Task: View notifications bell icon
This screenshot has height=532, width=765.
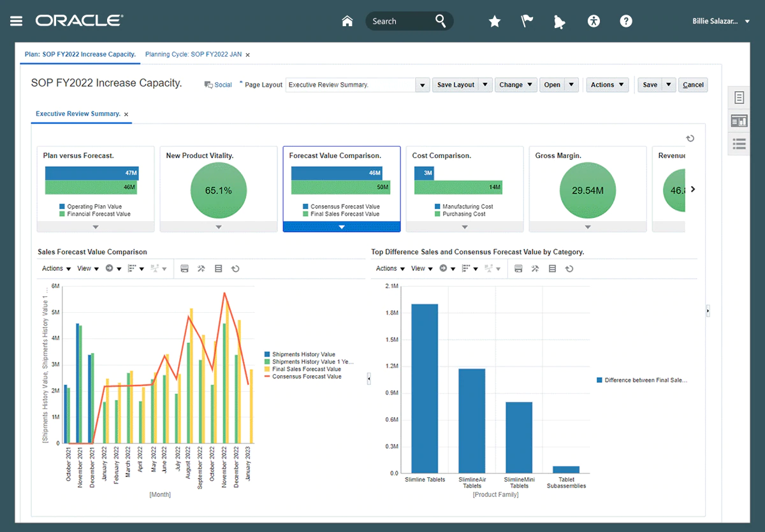Action: pyautogui.click(x=559, y=22)
